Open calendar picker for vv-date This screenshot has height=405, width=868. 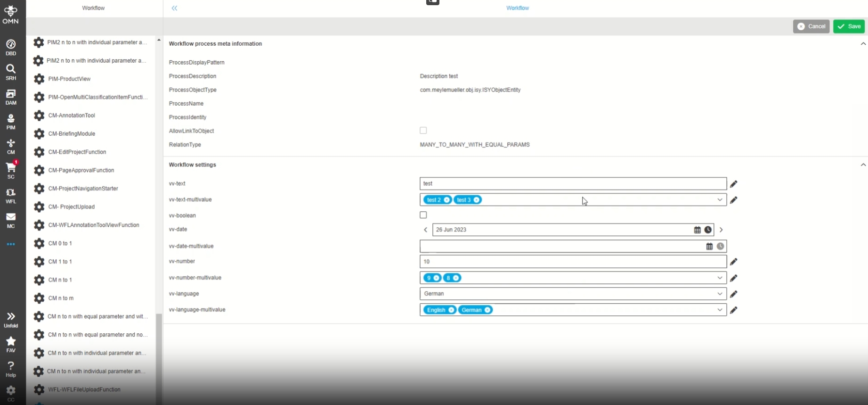[698, 230]
